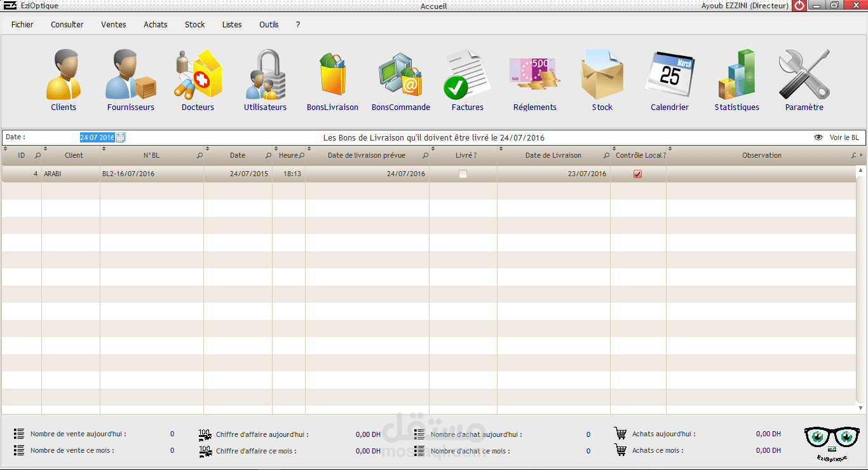Click the magnifier in the Date de livraison prévue header
Viewport: 868px width, 470px height.
(x=425, y=156)
